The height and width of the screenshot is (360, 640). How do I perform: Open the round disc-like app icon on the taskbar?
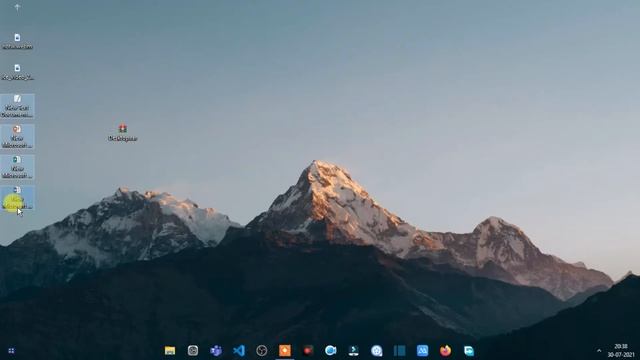click(x=377, y=350)
